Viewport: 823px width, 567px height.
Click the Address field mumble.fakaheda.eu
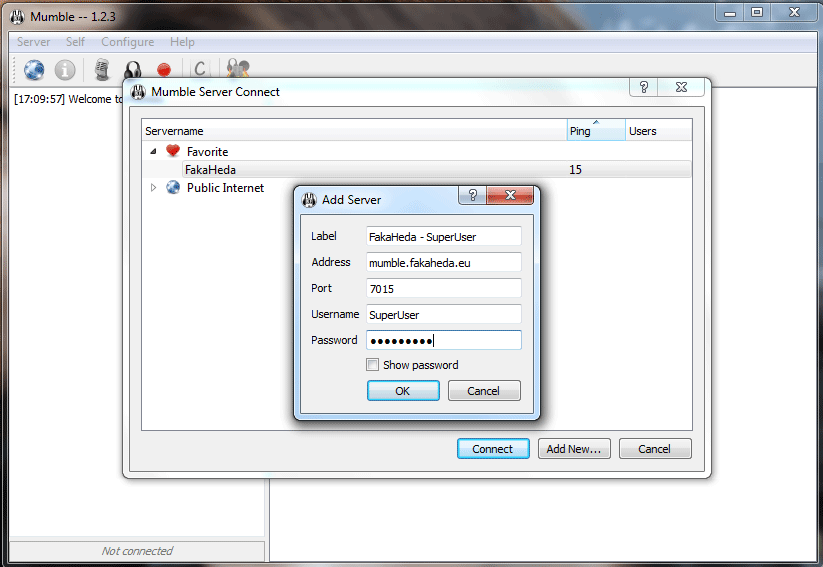(x=444, y=262)
